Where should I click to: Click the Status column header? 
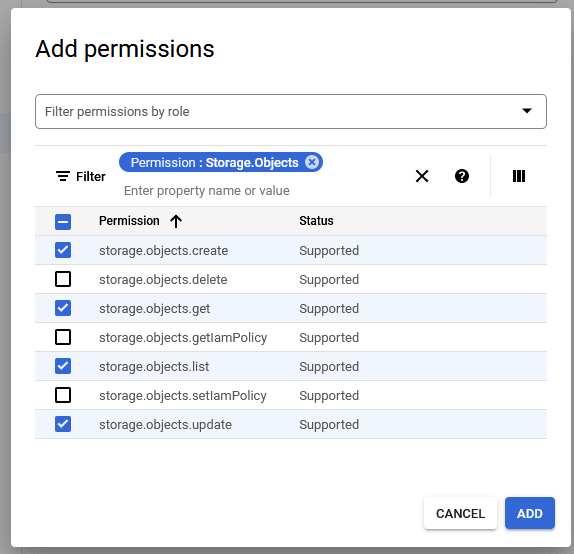pos(316,221)
